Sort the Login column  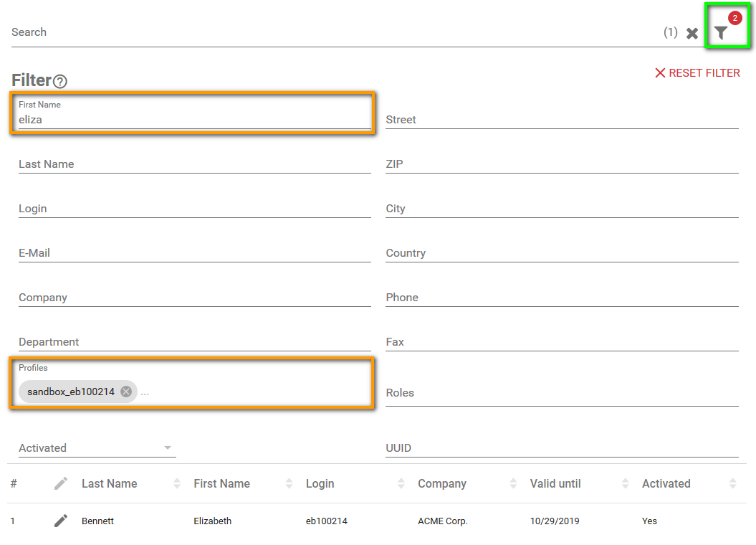[x=401, y=484]
